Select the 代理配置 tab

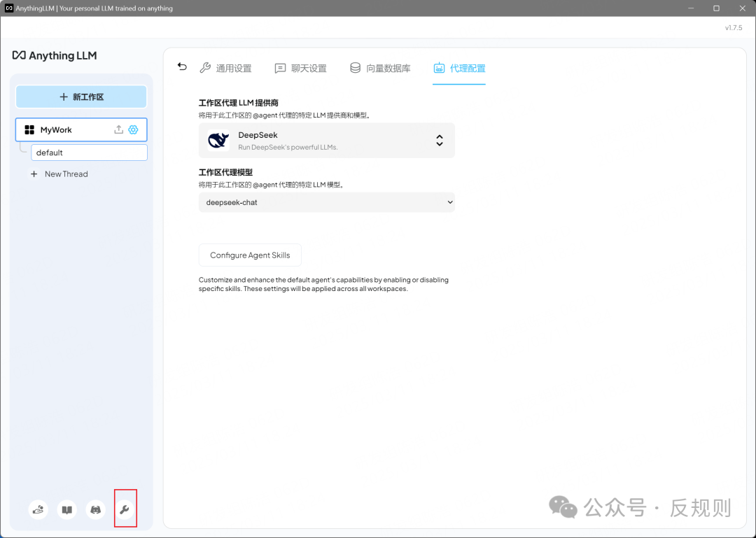click(x=459, y=68)
